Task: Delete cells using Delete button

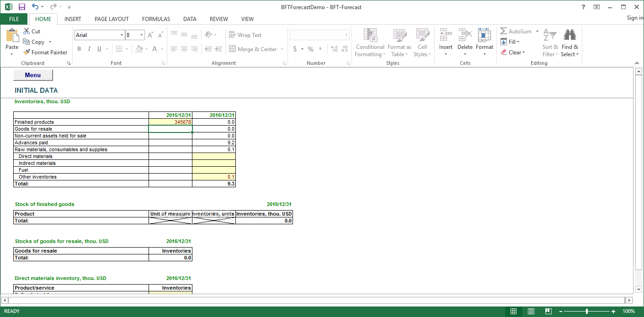Action: [465, 42]
